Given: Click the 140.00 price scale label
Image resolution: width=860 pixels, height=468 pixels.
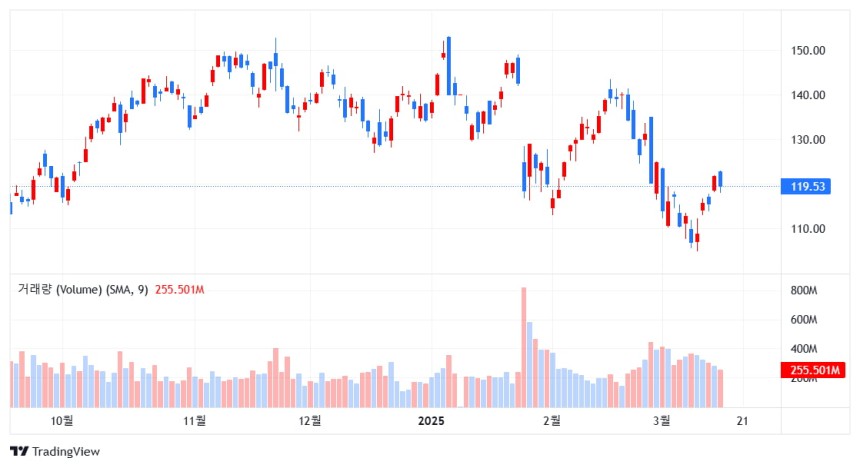Looking at the screenshot, I should [x=807, y=95].
